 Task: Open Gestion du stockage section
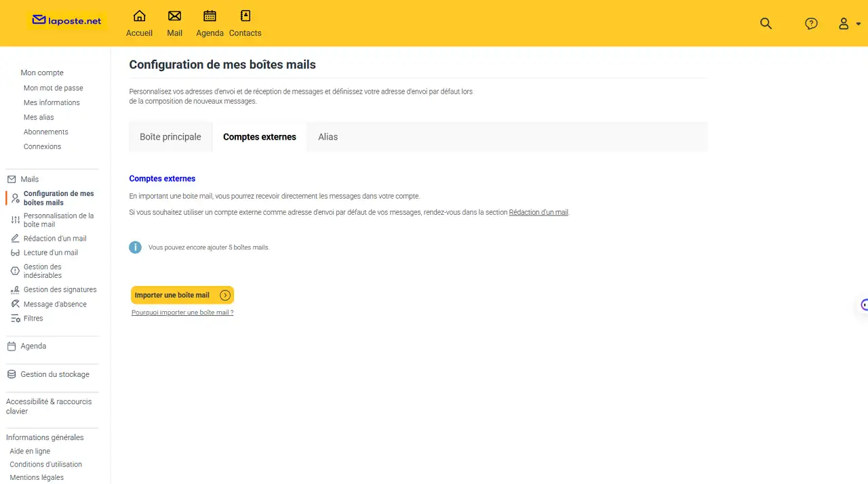point(54,374)
